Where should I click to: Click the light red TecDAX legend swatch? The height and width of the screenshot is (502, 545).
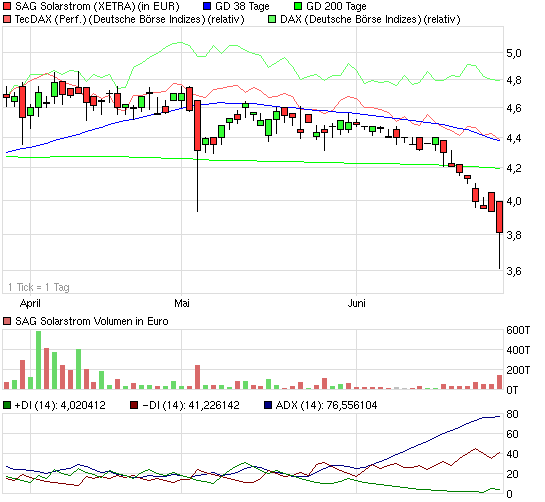tap(7, 19)
